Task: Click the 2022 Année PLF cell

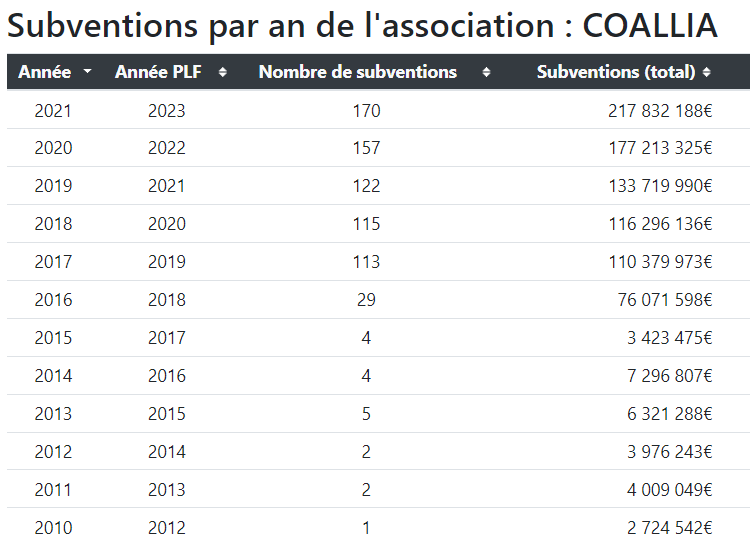Action: [167, 148]
